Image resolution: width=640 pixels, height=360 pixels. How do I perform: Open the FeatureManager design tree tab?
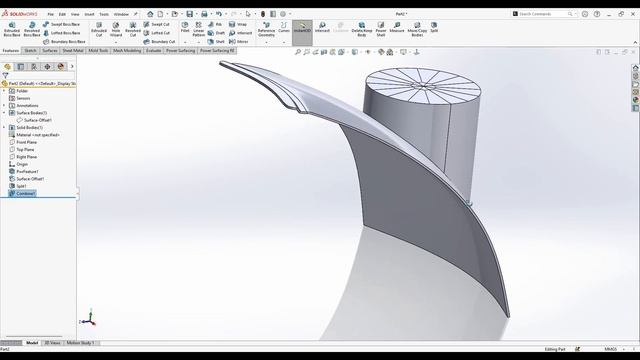(x=7, y=67)
